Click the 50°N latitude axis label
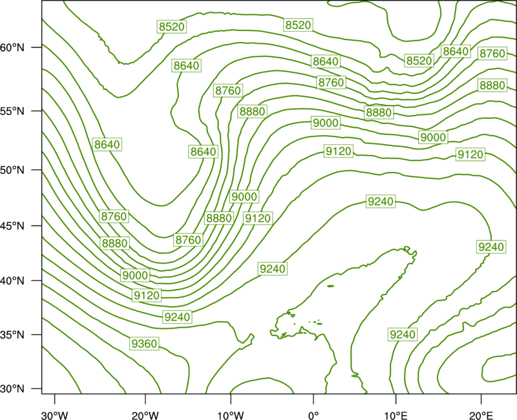The width and height of the screenshot is (517, 420). pos(12,170)
